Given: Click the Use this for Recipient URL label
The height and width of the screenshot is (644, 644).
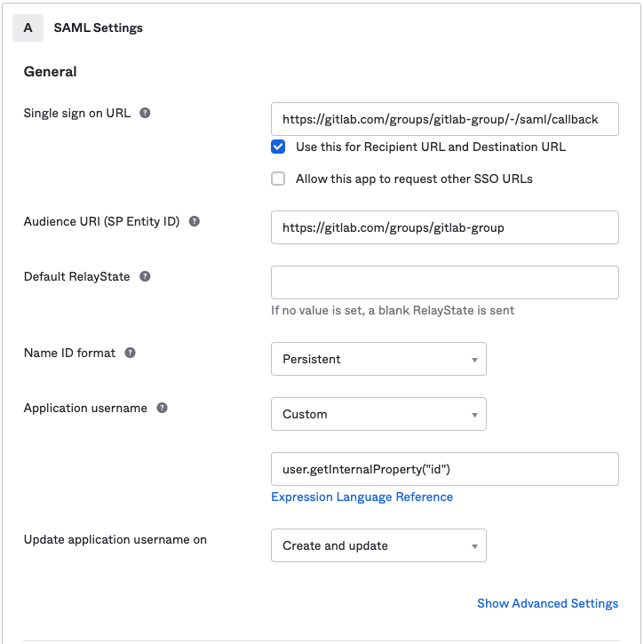Looking at the screenshot, I should [431, 147].
